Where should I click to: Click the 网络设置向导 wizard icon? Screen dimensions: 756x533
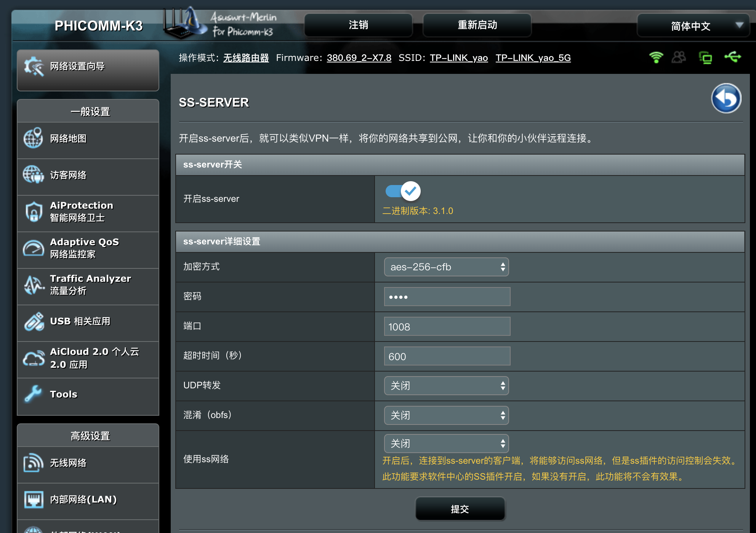pyautogui.click(x=34, y=66)
